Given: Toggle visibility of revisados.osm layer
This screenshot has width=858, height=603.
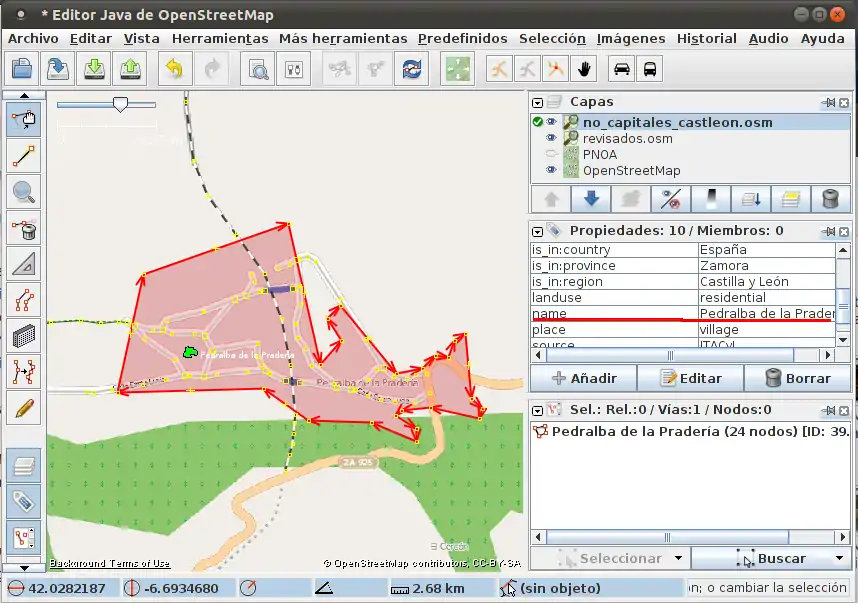Looking at the screenshot, I should [551, 138].
